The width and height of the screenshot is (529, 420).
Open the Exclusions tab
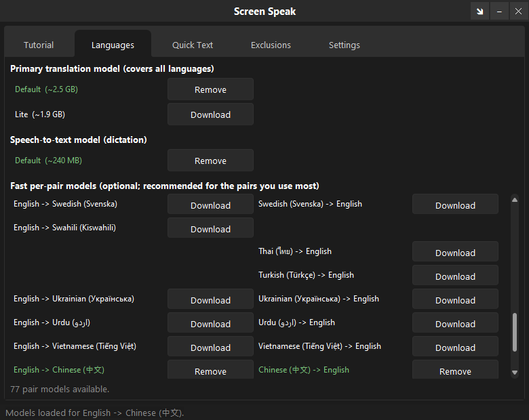pos(271,45)
